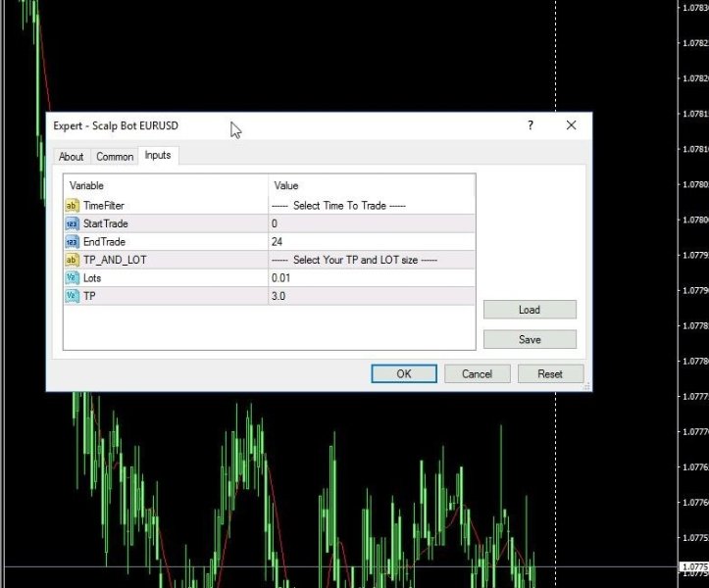The height and width of the screenshot is (588, 709).
Task: Click the OK button
Action: 404,373
